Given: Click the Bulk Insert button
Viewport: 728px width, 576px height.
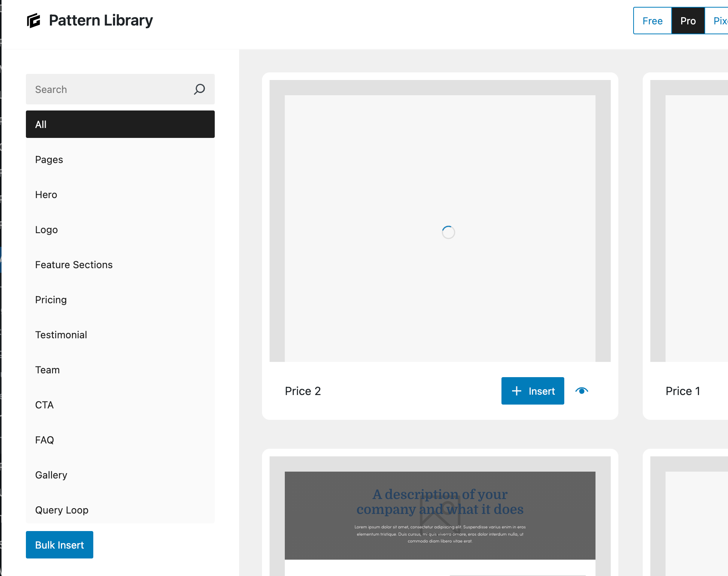Looking at the screenshot, I should tap(59, 545).
